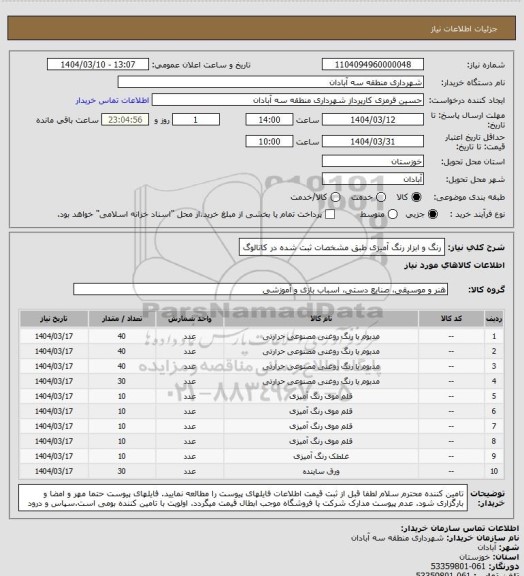Click the unit عدد in row 7
This screenshot has width=524, height=576.
(190, 426)
